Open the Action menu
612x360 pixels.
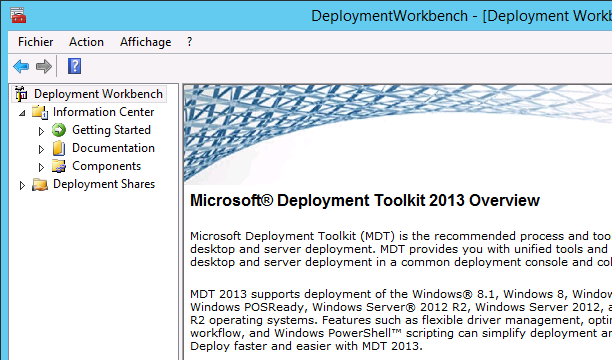[x=86, y=42]
